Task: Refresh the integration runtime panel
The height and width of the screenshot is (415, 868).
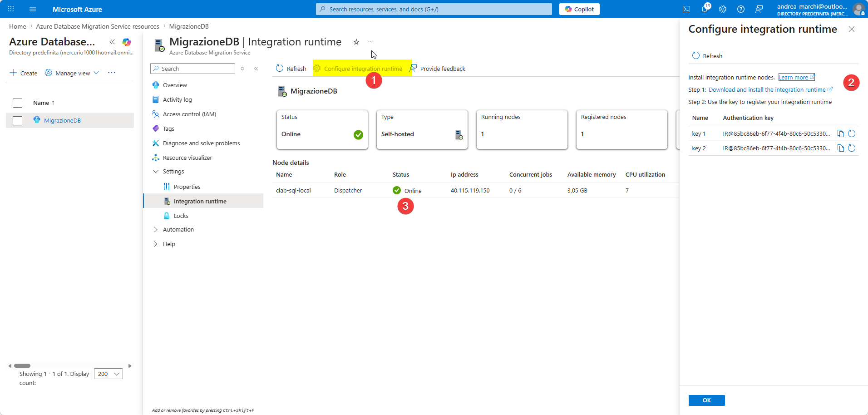Action: (707, 56)
